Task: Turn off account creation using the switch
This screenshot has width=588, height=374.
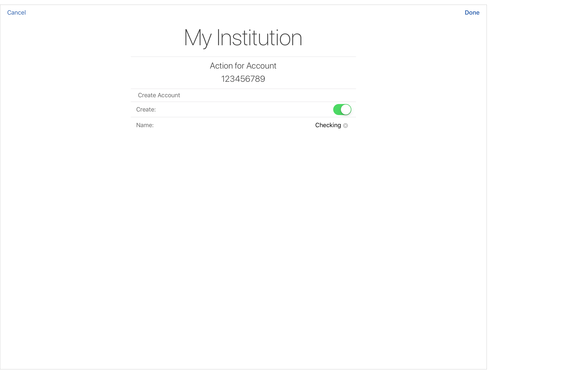Action: pos(342,109)
